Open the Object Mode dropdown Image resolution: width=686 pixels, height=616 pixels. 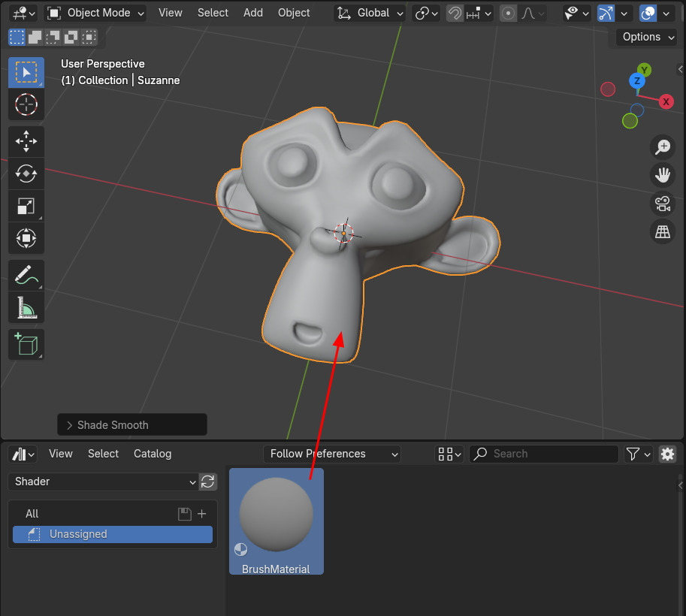tap(95, 13)
